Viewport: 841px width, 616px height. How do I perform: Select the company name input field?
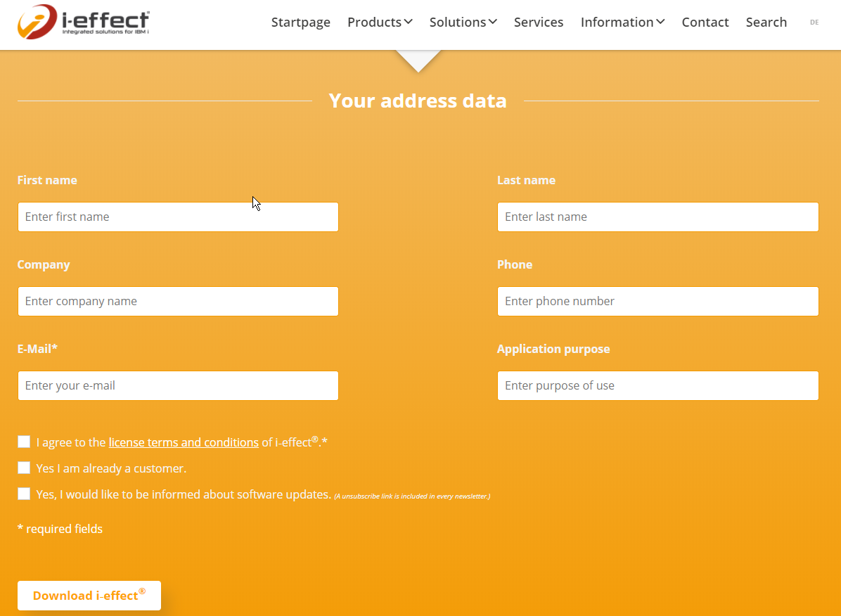178,301
